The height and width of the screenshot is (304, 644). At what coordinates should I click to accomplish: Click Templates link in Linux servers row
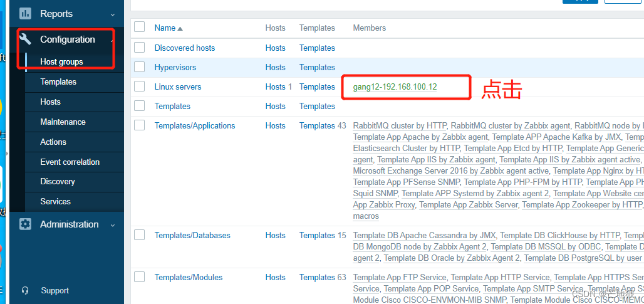click(x=317, y=86)
